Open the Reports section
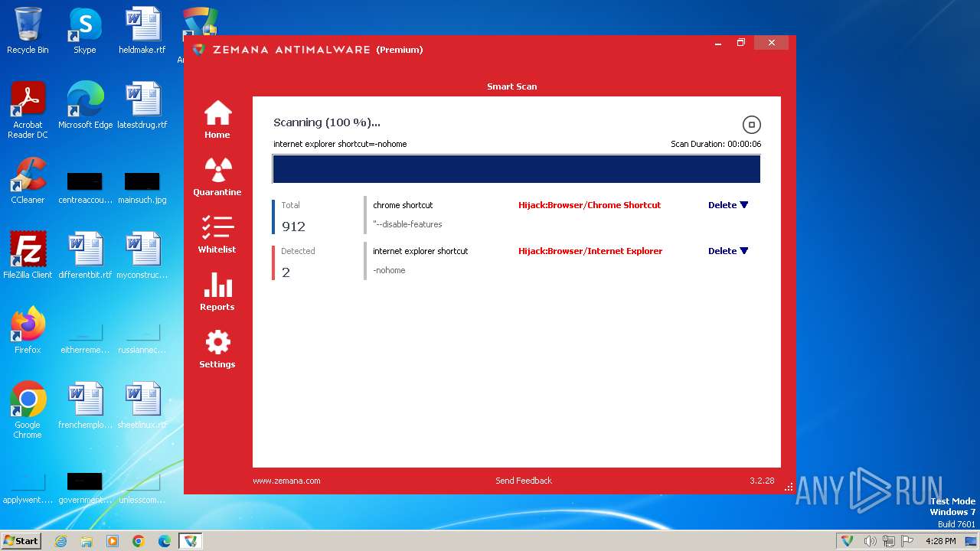 tap(217, 292)
